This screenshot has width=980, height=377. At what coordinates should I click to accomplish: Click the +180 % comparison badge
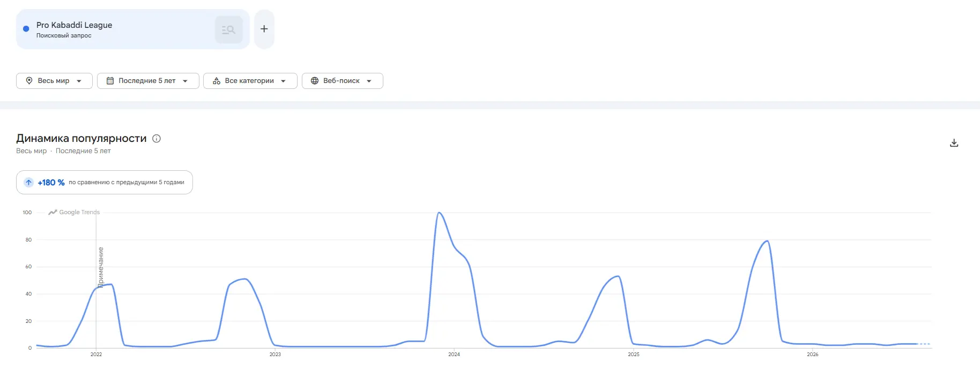pyautogui.click(x=105, y=183)
